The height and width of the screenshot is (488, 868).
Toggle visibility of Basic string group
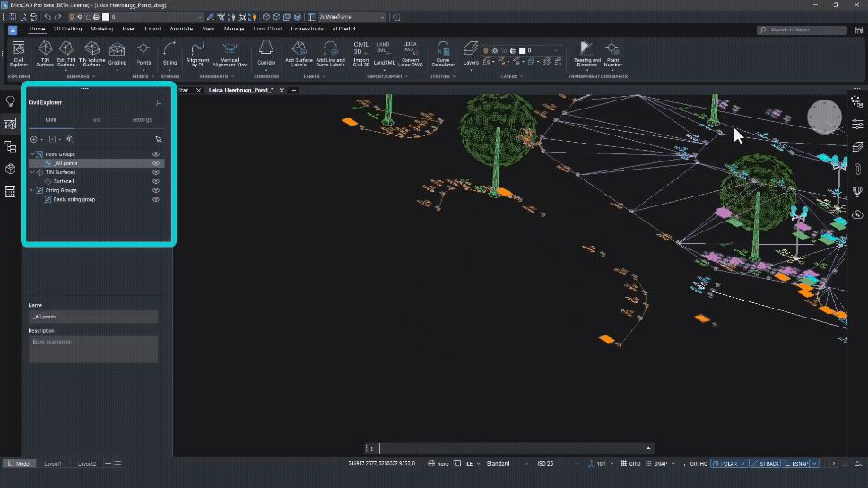coord(156,199)
